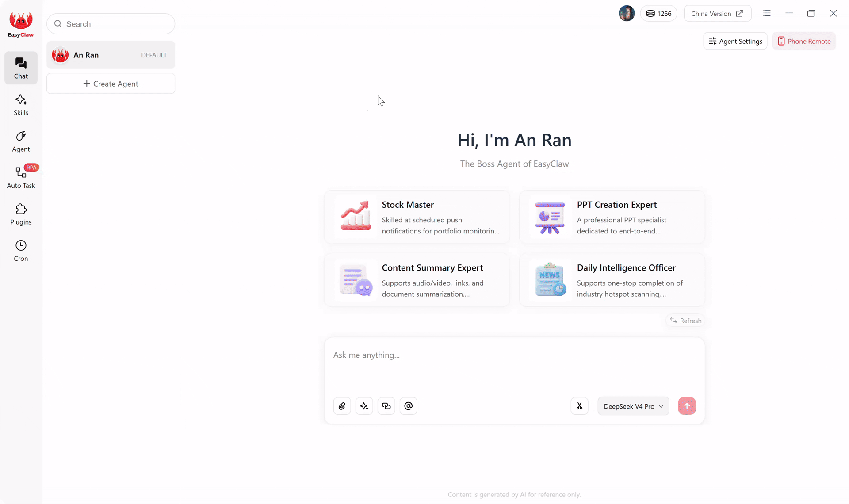The image size is (849, 504).
Task: Click the Stock Master chart icon
Action: tap(356, 217)
